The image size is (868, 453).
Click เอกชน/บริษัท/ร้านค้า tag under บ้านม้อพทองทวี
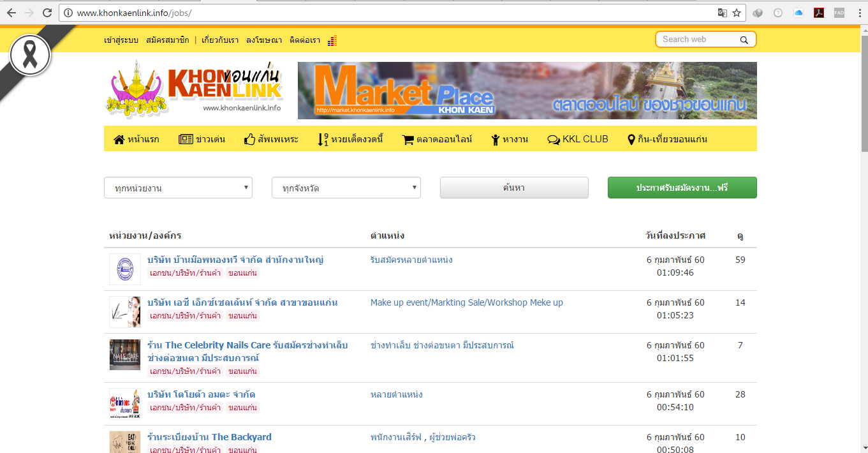coord(185,273)
